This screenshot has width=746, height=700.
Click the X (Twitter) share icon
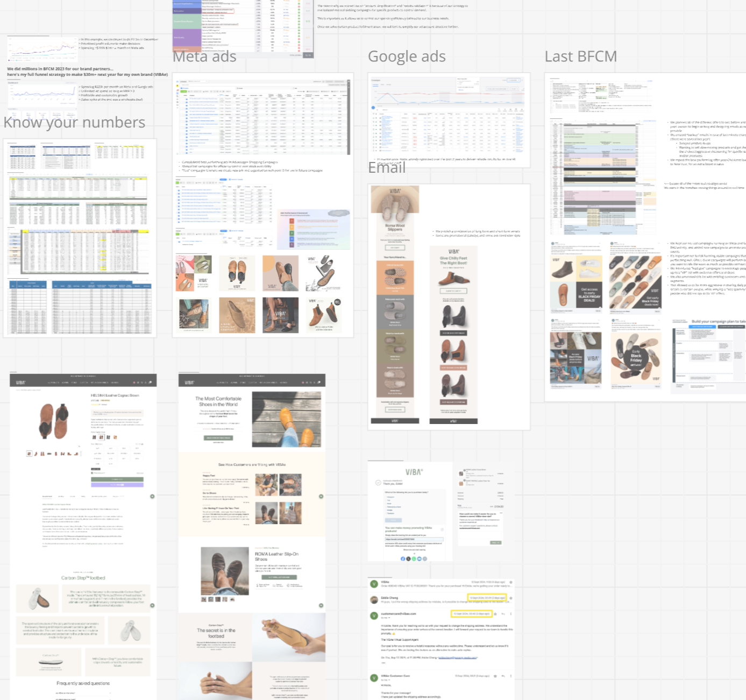408,558
